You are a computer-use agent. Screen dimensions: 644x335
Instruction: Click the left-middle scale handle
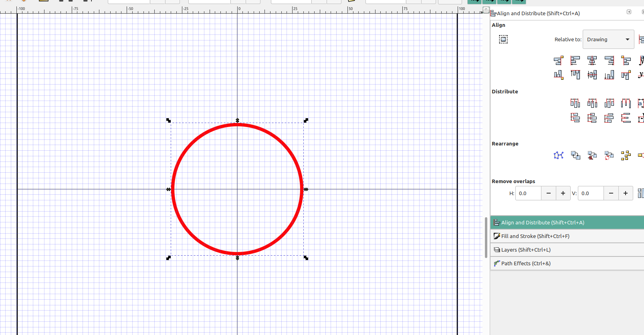(x=168, y=189)
